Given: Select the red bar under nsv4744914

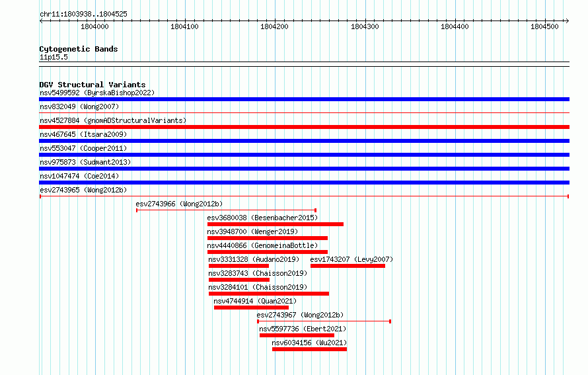Looking at the screenshot, I should click(x=251, y=308).
